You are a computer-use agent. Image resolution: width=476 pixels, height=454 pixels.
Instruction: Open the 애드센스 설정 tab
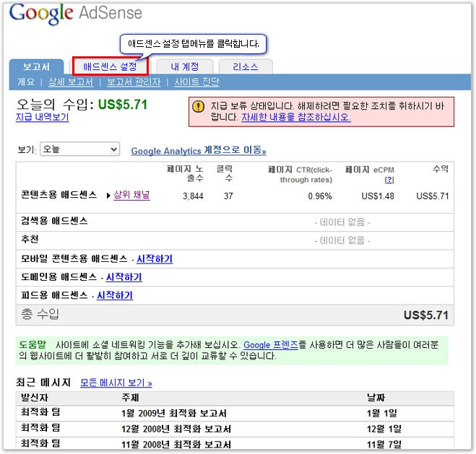(x=111, y=66)
